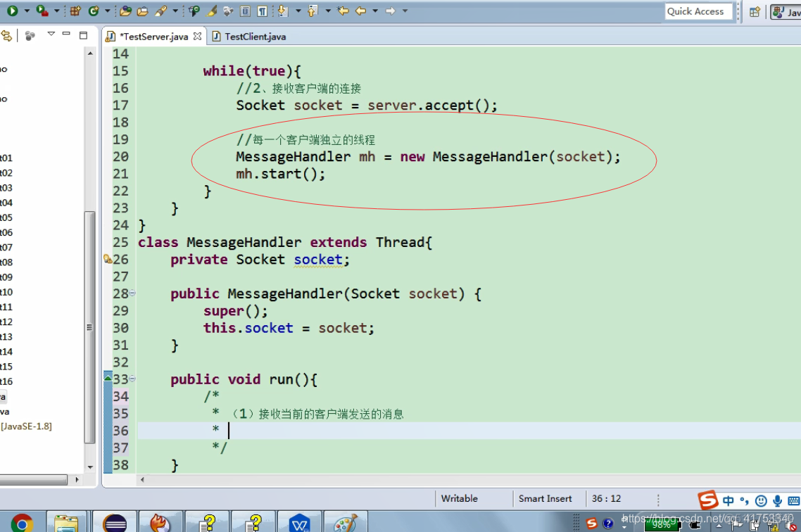801x532 pixels.
Task: Collapse the constructor fold marker at line 28
Action: (x=132, y=293)
